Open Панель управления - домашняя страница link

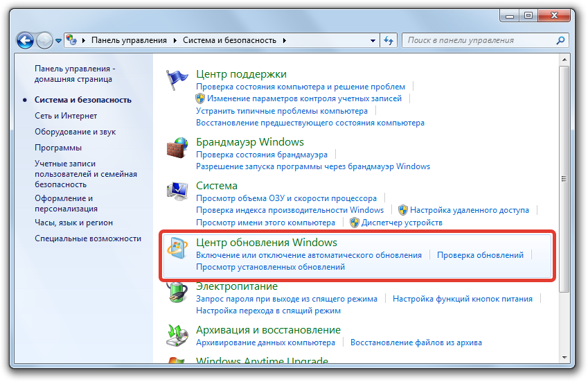[x=75, y=74]
